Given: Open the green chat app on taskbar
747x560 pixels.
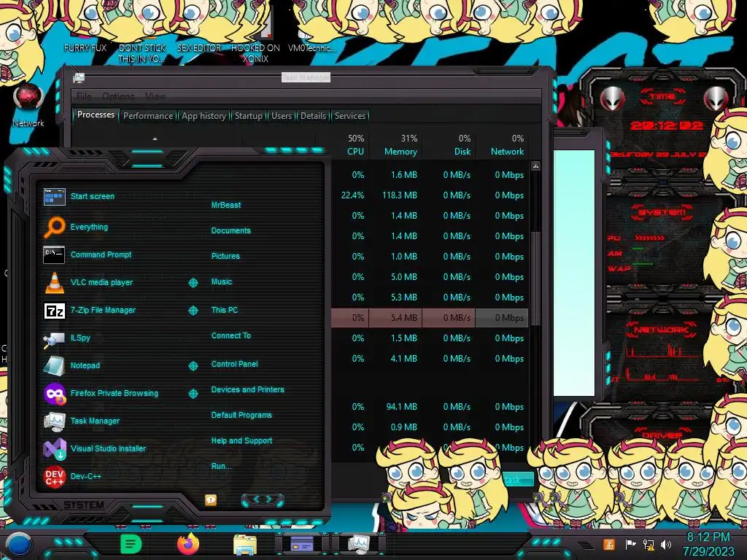Looking at the screenshot, I should [x=131, y=544].
